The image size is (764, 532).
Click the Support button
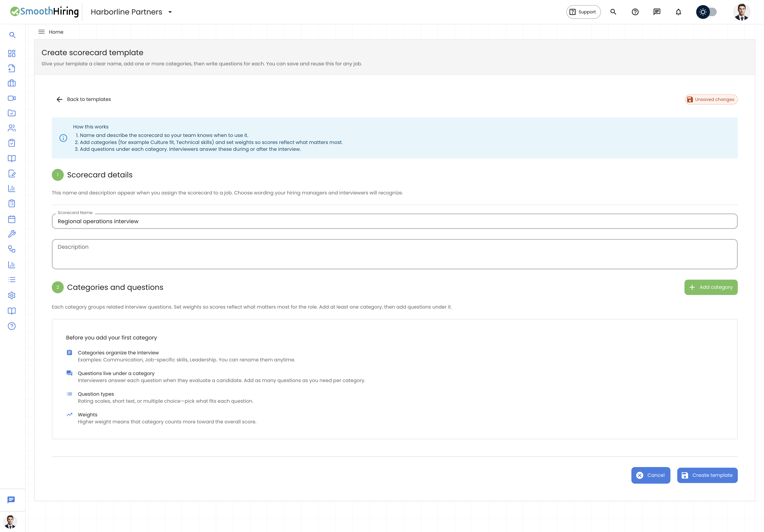tap(583, 12)
